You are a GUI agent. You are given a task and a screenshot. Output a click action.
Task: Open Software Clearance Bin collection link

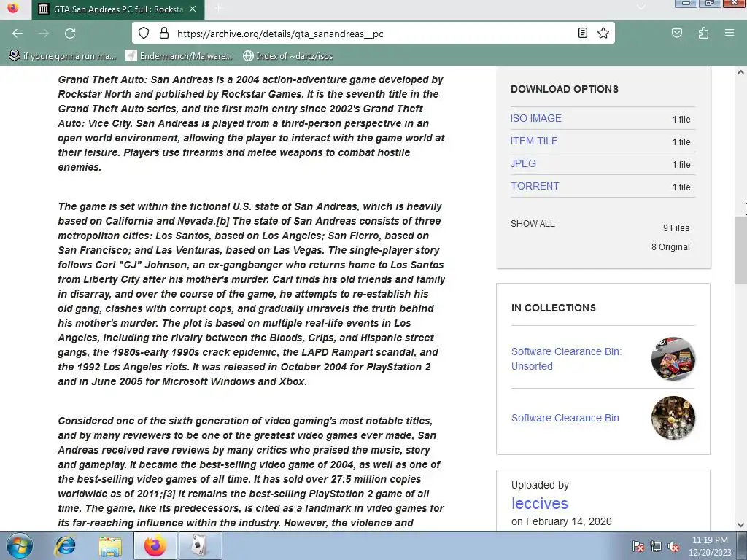click(x=565, y=418)
